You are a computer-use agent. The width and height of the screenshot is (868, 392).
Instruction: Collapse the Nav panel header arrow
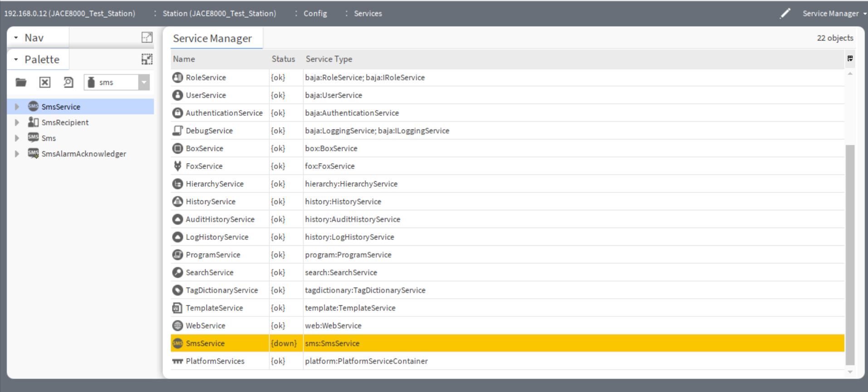pyautogui.click(x=16, y=38)
